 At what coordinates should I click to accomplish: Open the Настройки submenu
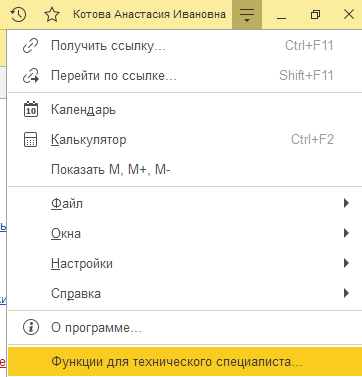185,263
